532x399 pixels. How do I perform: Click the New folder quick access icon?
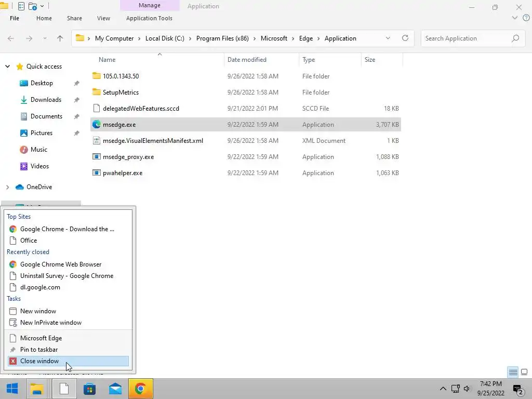pos(33,6)
